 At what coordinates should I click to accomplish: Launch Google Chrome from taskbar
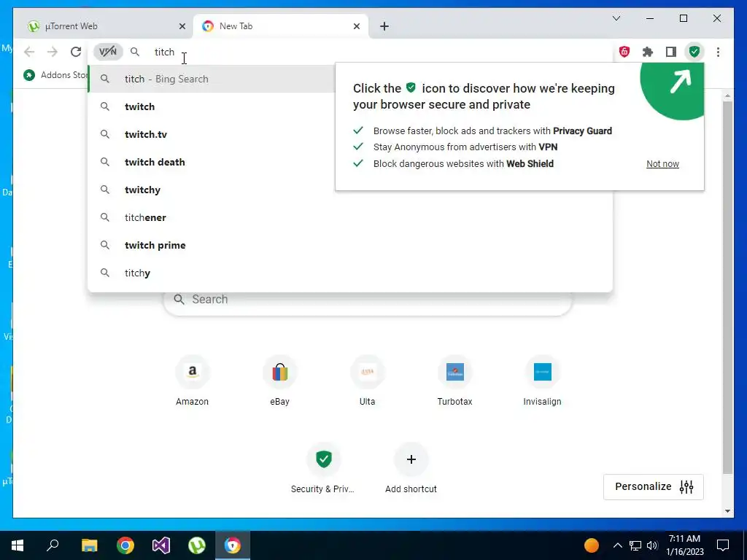125,545
